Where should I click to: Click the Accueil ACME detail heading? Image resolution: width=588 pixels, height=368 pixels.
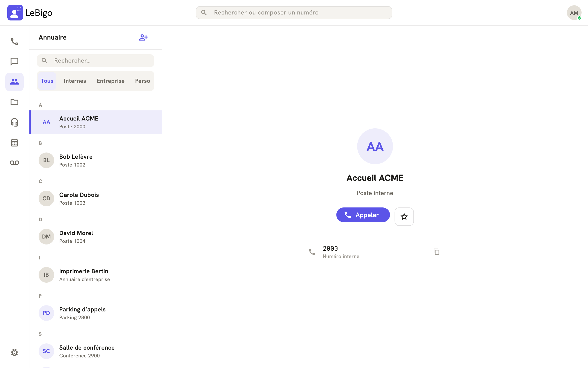375,178
